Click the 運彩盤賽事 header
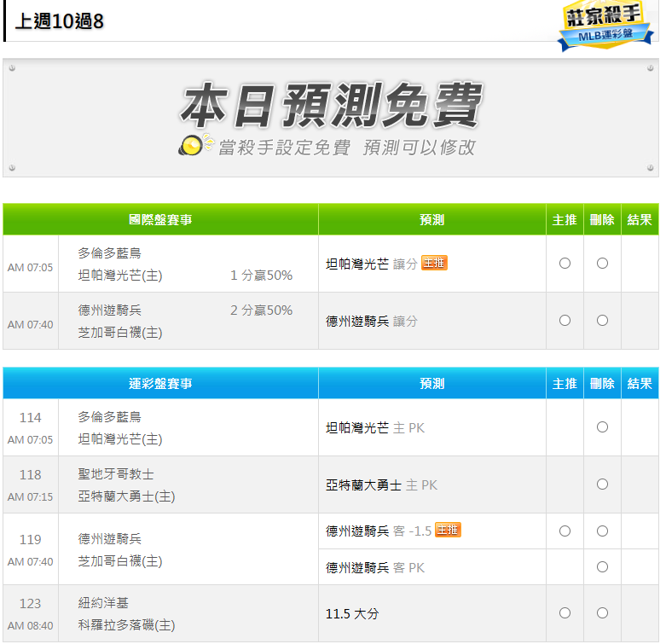Viewport: 666px width, 644px height. 160,384
